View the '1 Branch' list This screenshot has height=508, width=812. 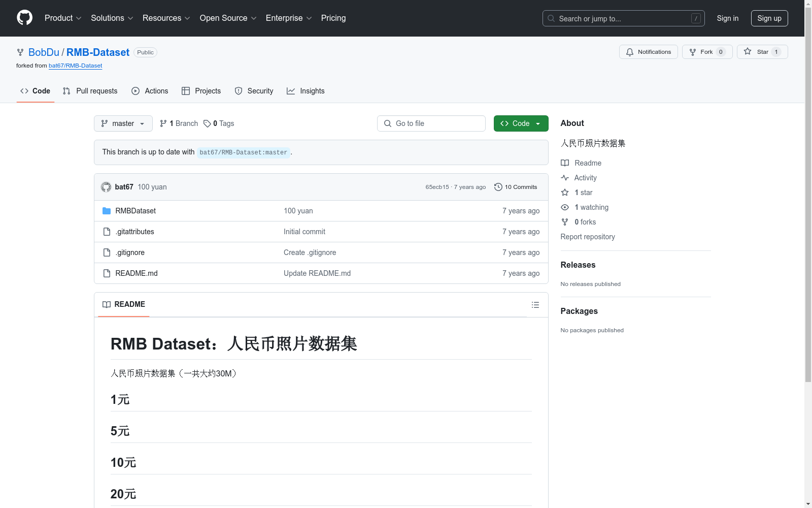tap(179, 123)
